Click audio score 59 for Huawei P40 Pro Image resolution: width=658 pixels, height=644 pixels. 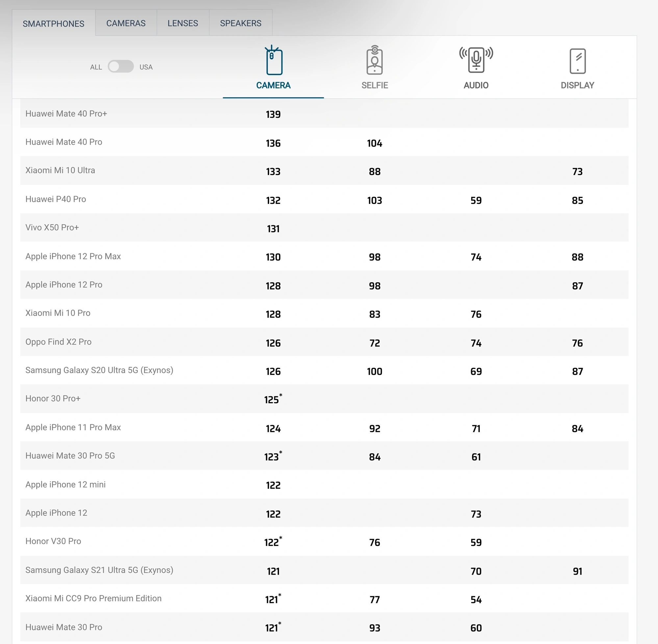[476, 201]
